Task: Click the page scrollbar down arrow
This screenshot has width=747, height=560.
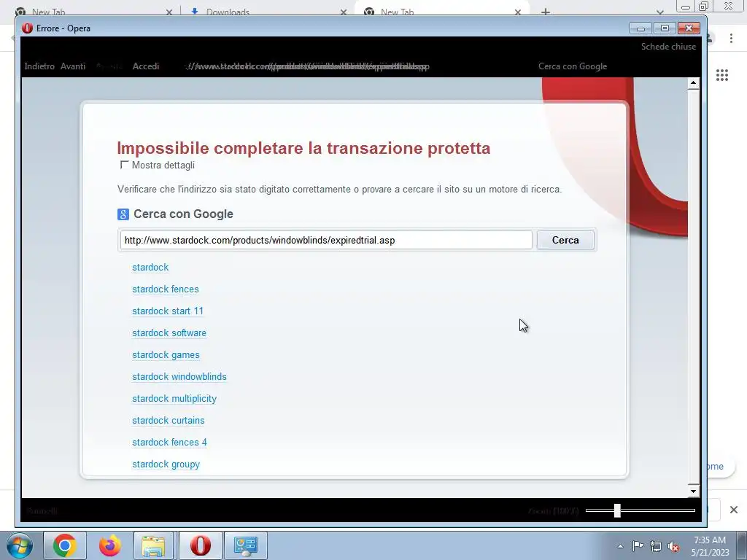Action: 693,491
